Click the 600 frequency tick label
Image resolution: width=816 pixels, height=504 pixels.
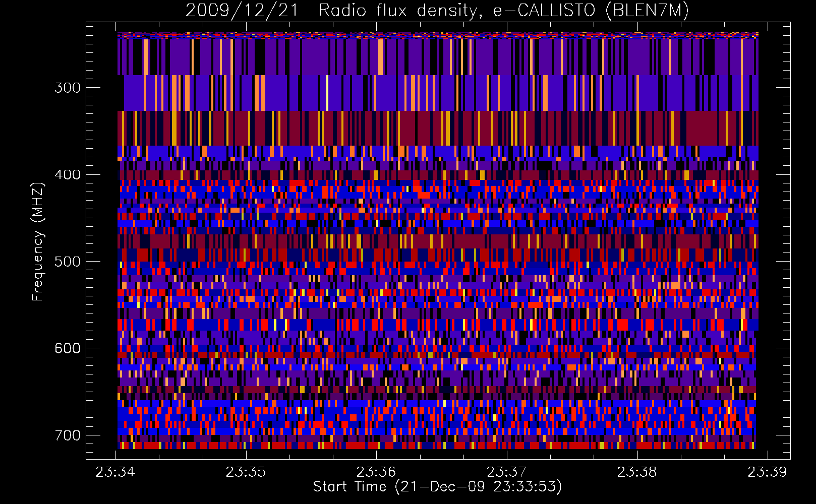pyautogui.click(x=68, y=348)
